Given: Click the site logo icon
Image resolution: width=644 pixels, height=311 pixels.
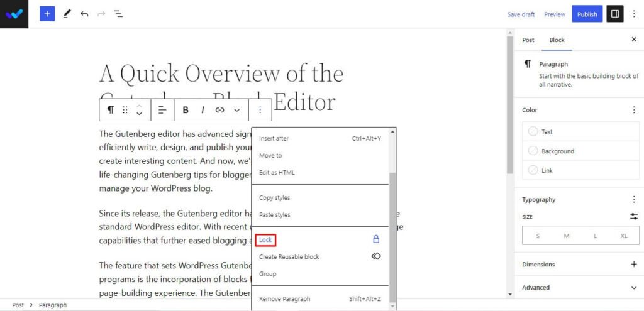Looking at the screenshot, I should (14, 14).
